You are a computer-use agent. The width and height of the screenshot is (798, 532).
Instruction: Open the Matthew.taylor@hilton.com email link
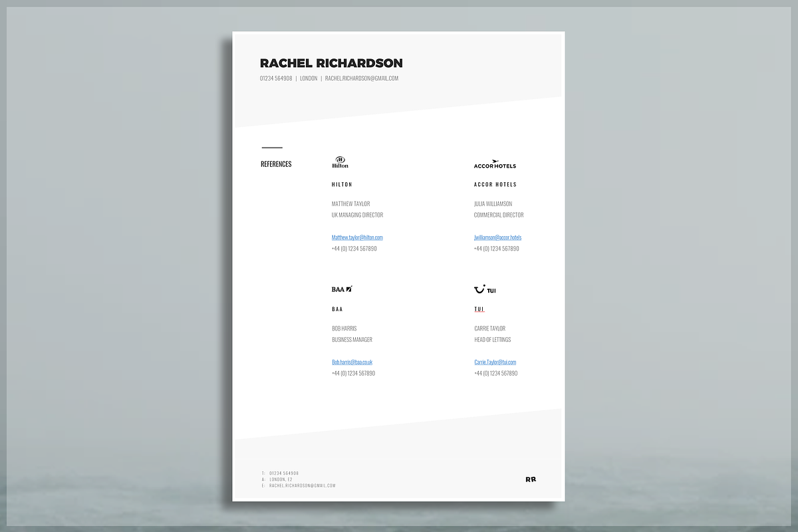pos(357,237)
